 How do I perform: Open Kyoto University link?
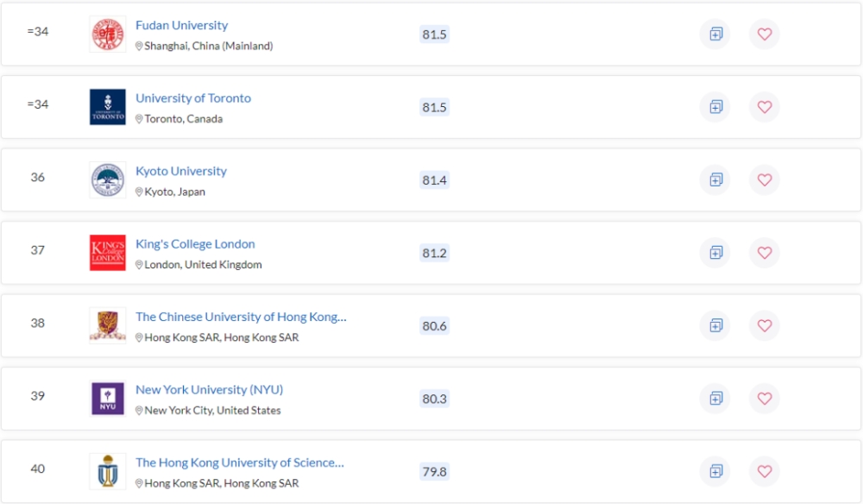click(x=181, y=171)
